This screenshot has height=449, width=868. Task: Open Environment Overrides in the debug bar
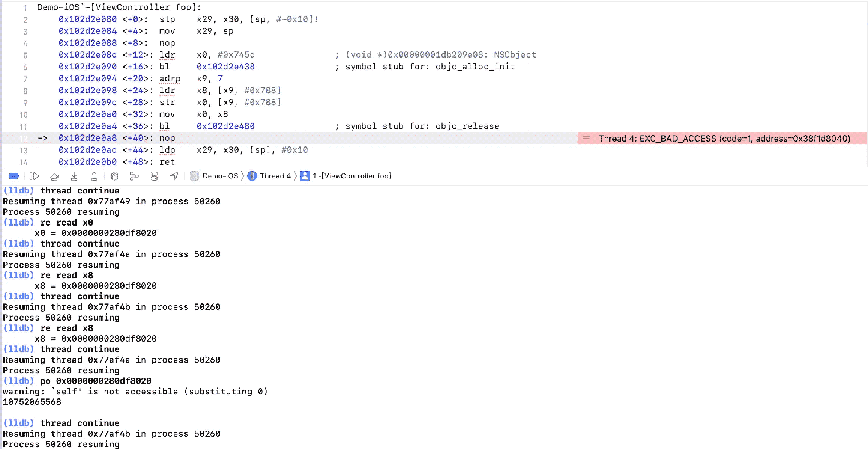click(x=154, y=176)
